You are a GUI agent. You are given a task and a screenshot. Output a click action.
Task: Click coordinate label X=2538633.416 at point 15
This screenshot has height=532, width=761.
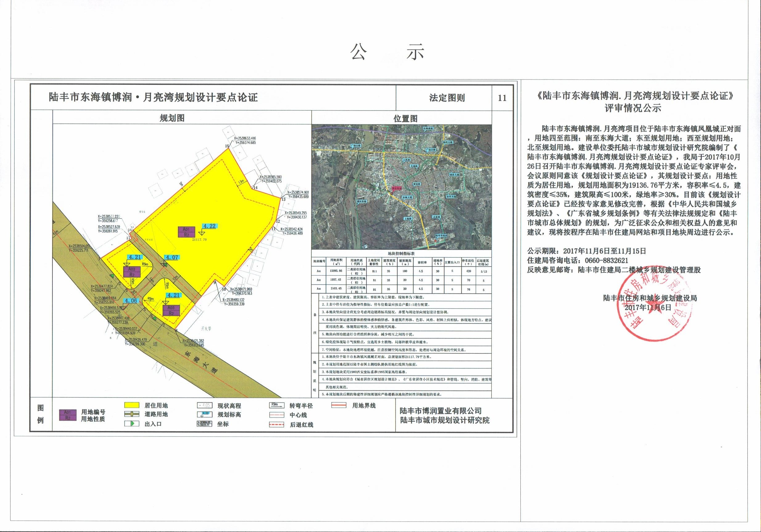pos(245,141)
